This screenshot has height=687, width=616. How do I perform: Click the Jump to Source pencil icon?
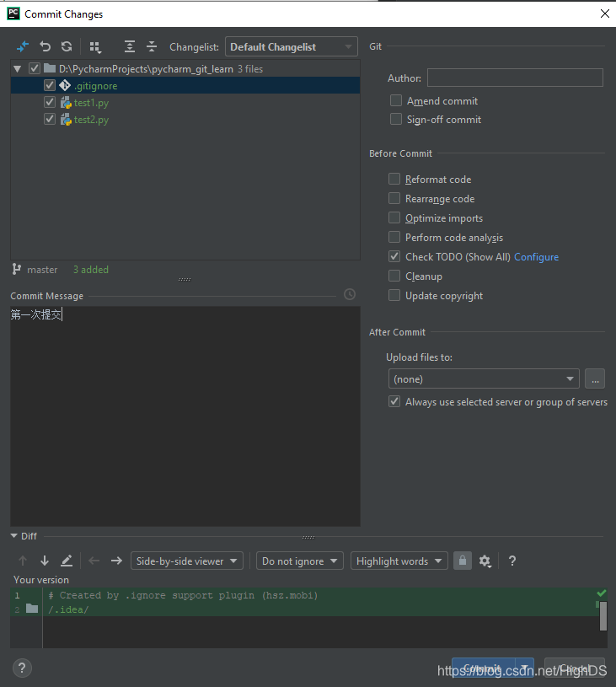pyautogui.click(x=67, y=561)
